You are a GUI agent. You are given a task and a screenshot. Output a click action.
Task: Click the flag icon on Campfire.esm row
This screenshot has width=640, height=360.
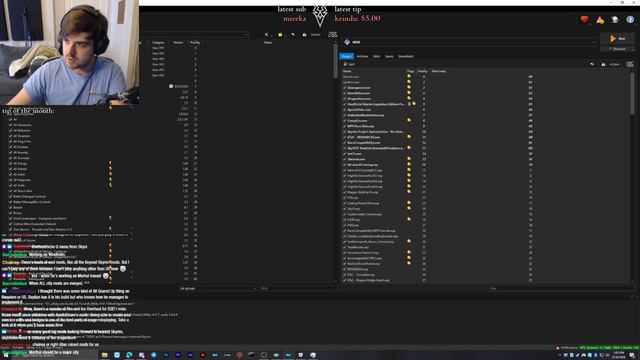click(x=409, y=121)
